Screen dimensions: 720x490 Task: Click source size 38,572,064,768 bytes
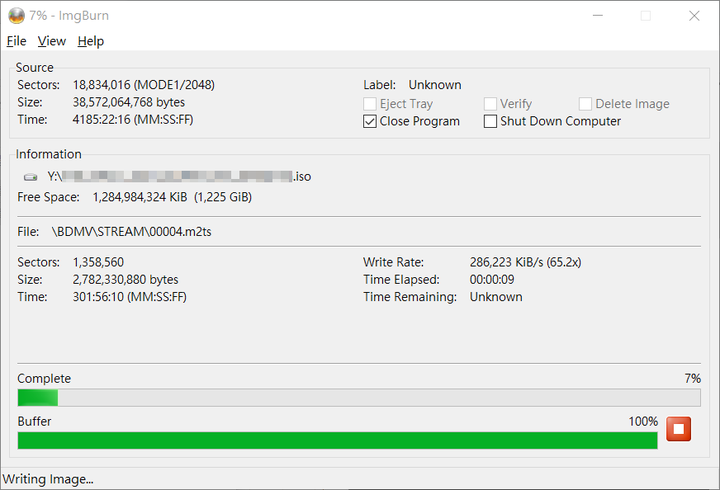click(x=129, y=102)
